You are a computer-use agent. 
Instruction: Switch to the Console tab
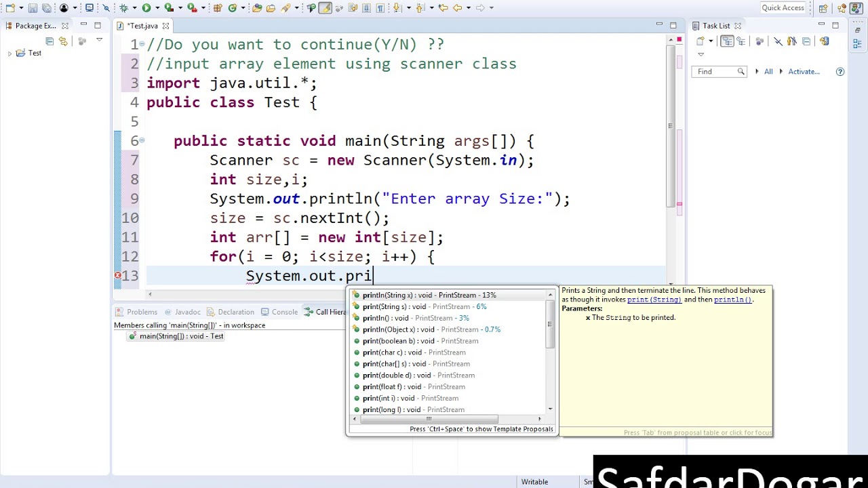pos(279,312)
